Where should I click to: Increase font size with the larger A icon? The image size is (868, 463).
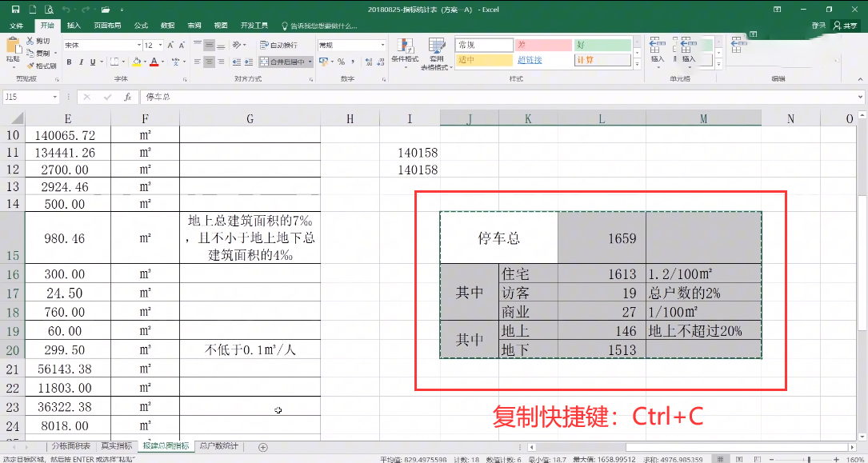tap(171, 45)
